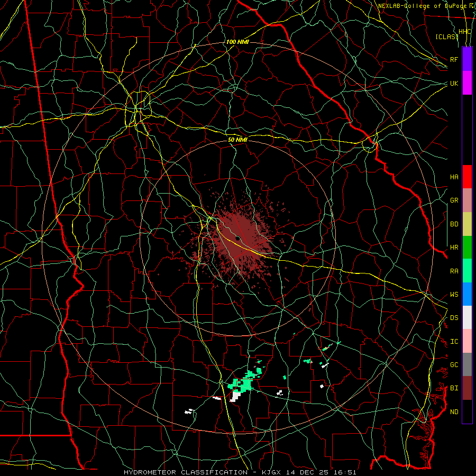476x476 pixels.
Task: Click the UK legend label
Action: (x=454, y=83)
